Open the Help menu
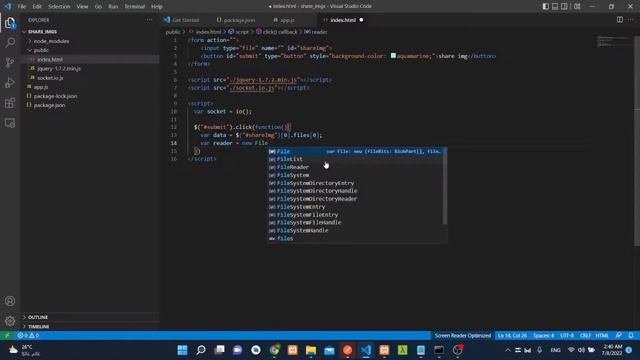Screen dimensions: 640x360 [157, 7]
